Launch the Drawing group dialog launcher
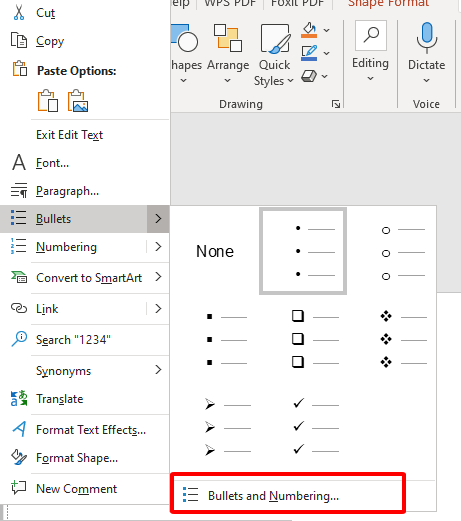The height and width of the screenshot is (521, 461). 336,104
